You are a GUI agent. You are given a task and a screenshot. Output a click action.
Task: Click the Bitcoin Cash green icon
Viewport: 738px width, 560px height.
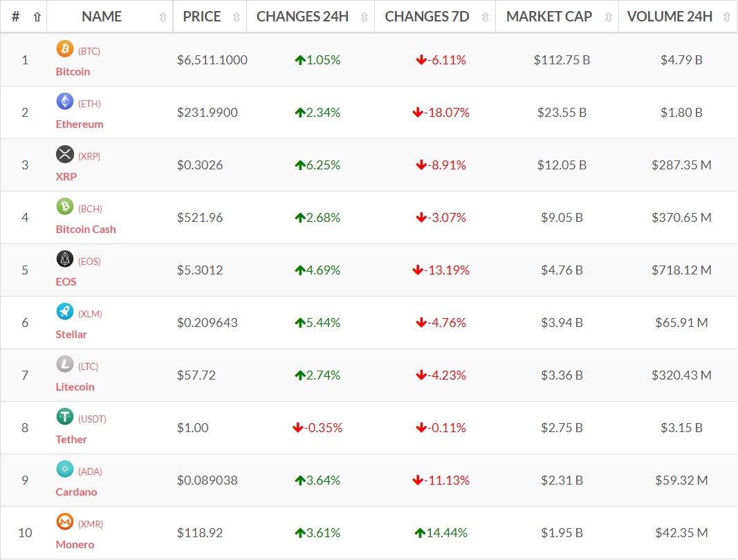click(x=65, y=206)
